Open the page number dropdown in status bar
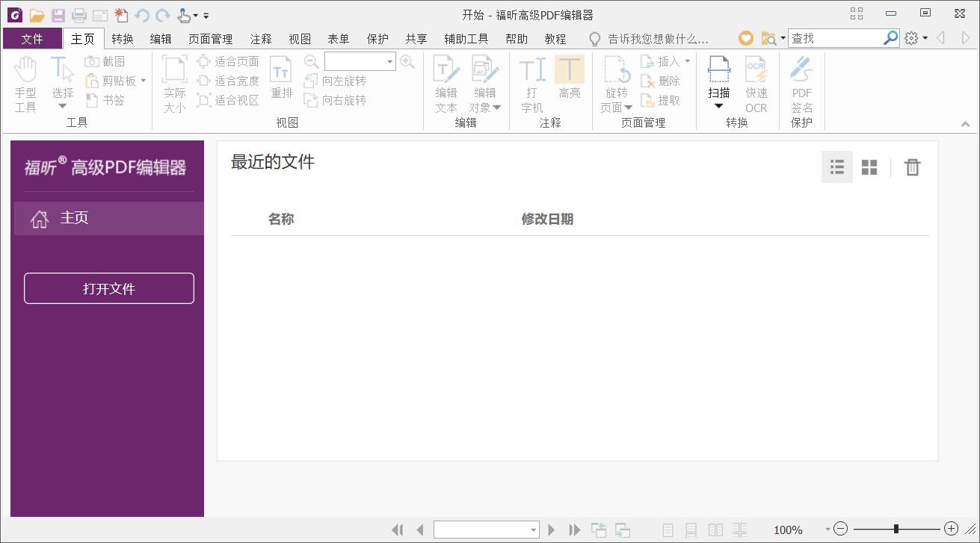Viewport: 980px width, 543px height. 533,530
